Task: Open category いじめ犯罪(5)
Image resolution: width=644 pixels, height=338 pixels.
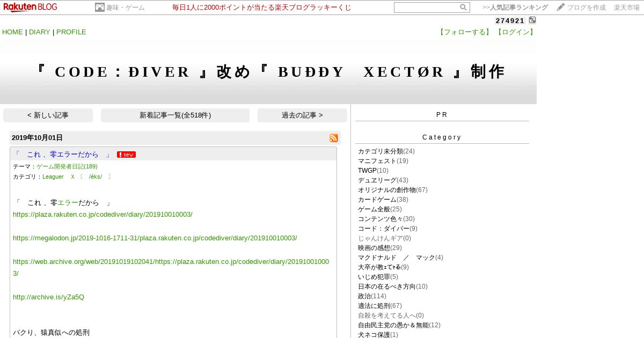Action: [x=378, y=277]
